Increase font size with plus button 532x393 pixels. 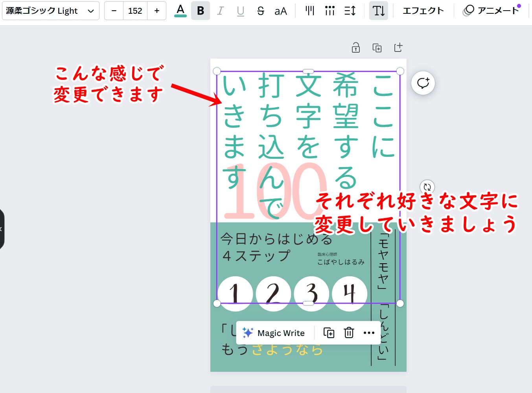pyautogui.click(x=157, y=11)
